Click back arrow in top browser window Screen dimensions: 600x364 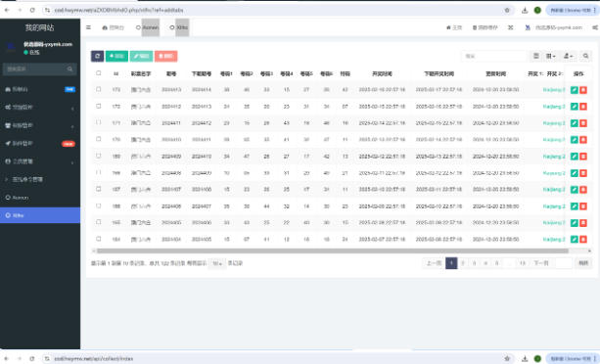coord(7,10)
